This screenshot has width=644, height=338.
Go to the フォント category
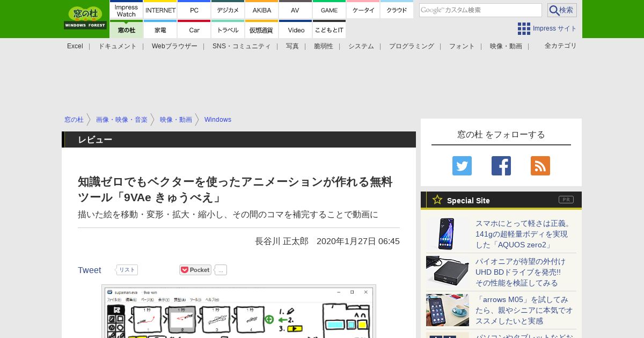point(462,46)
